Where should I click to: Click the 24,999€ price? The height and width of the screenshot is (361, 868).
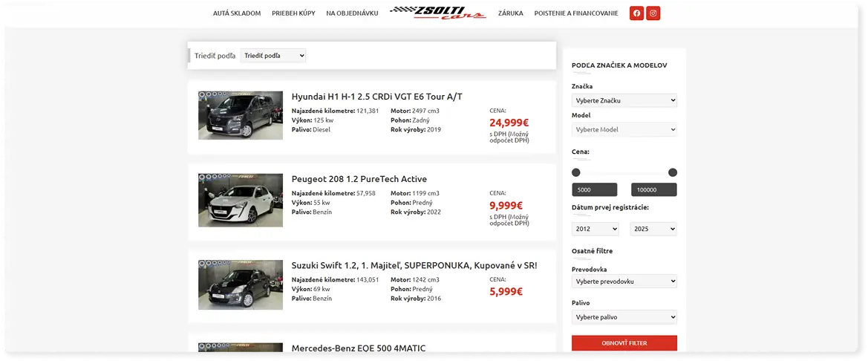coord(509,123)
